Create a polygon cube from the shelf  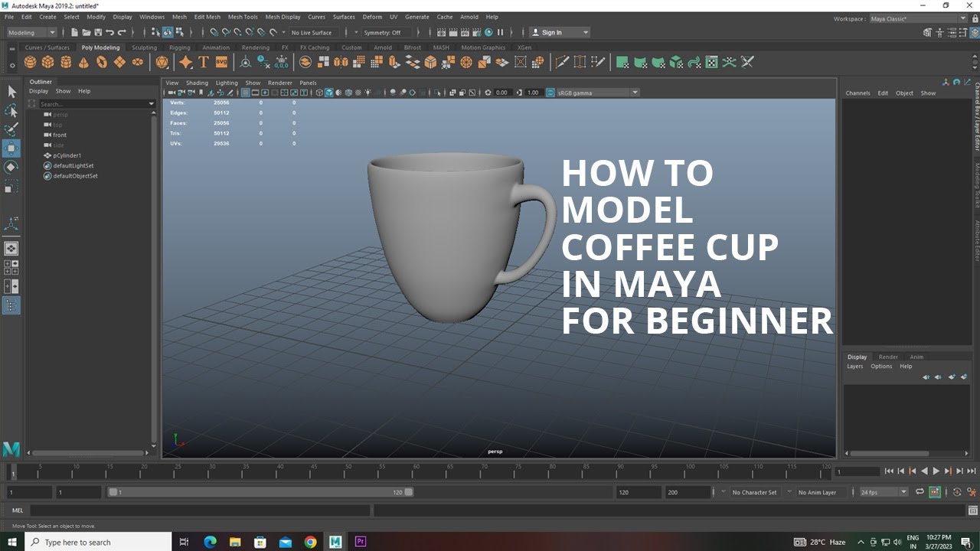click(x=47, y=63)
